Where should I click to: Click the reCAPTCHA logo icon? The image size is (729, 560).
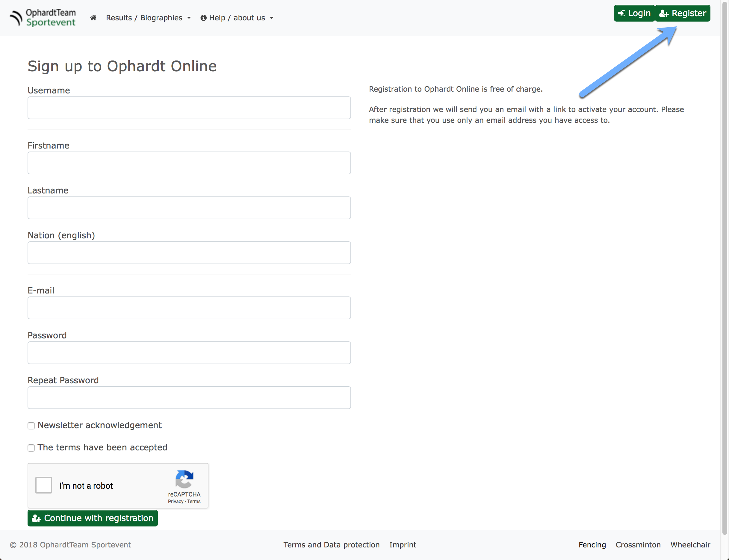click(x=184, y=479)
